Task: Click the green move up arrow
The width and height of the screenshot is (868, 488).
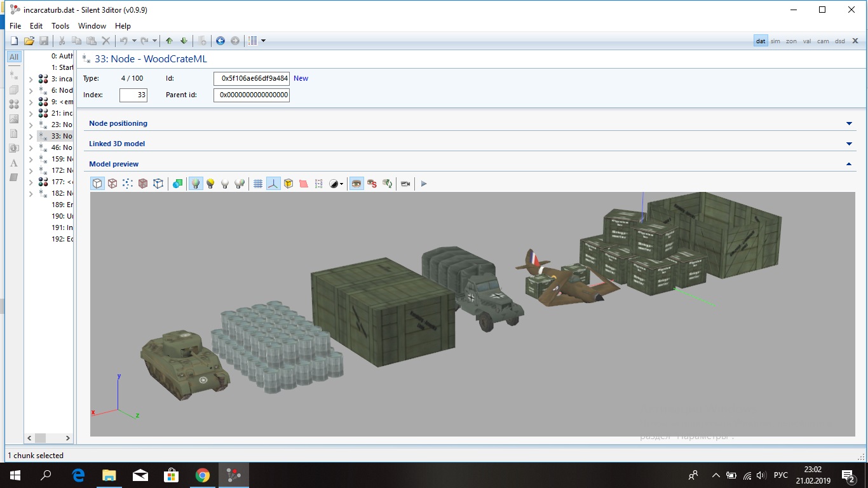Action: 169,41
